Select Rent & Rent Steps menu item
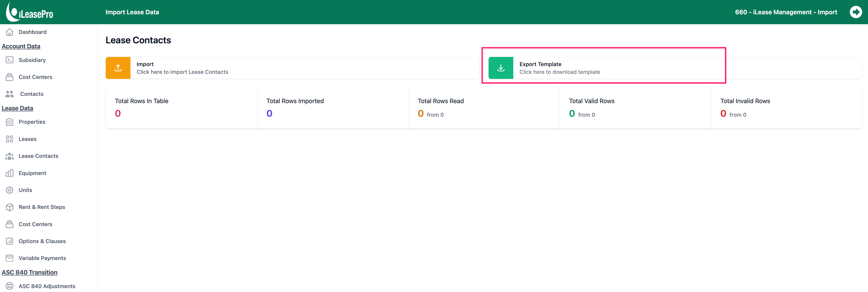The image size is (868, 292). [x=42, y=207]
